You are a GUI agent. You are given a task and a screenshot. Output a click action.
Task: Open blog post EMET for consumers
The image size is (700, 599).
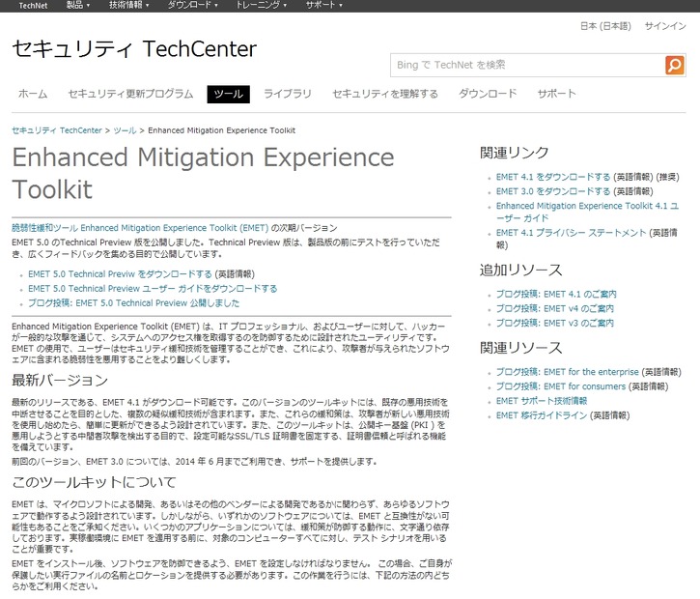click(x=561, y=386)
